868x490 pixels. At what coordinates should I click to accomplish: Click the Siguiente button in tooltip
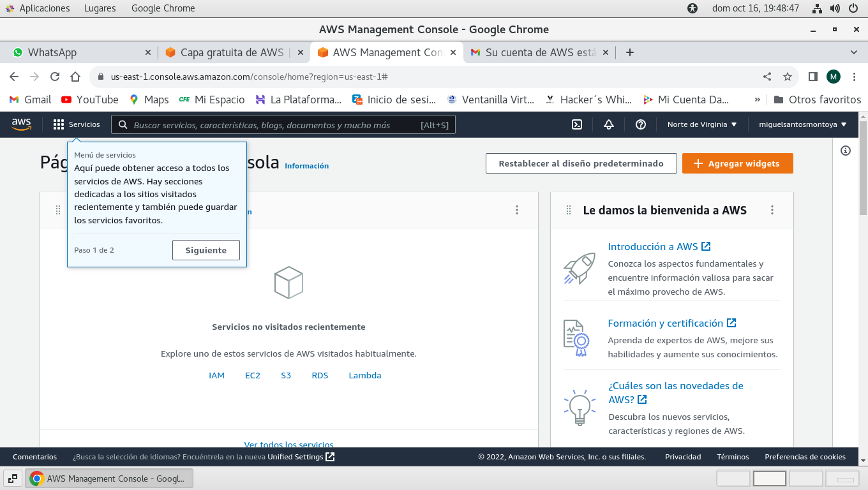(x=206, y=250)
